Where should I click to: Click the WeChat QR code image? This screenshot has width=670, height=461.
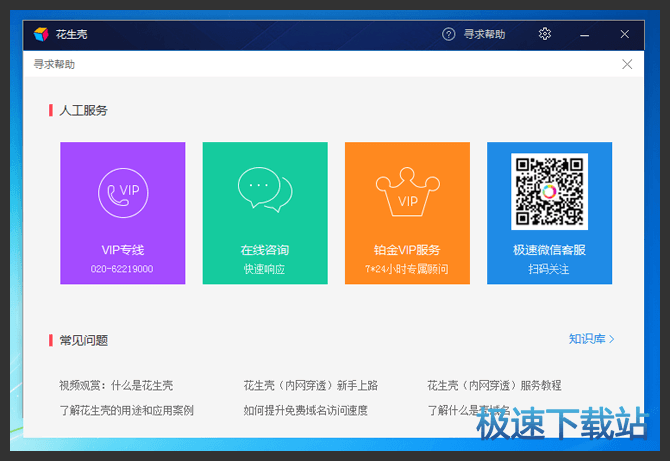pyautogui.click(x=550, y=191)
